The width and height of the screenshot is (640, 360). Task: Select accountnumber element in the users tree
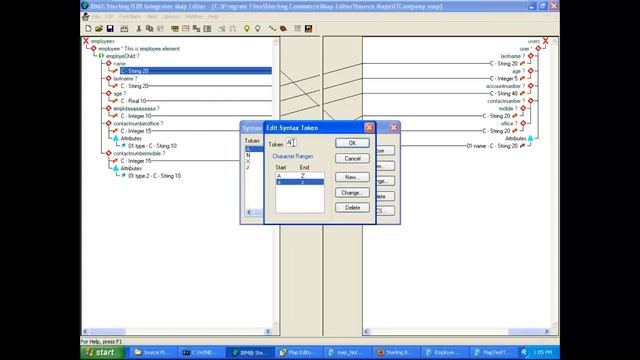point(505,86)
